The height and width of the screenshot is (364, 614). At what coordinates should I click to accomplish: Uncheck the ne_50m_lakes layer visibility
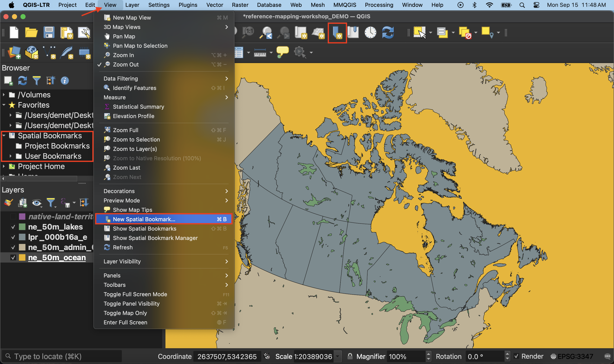[13, 227]
